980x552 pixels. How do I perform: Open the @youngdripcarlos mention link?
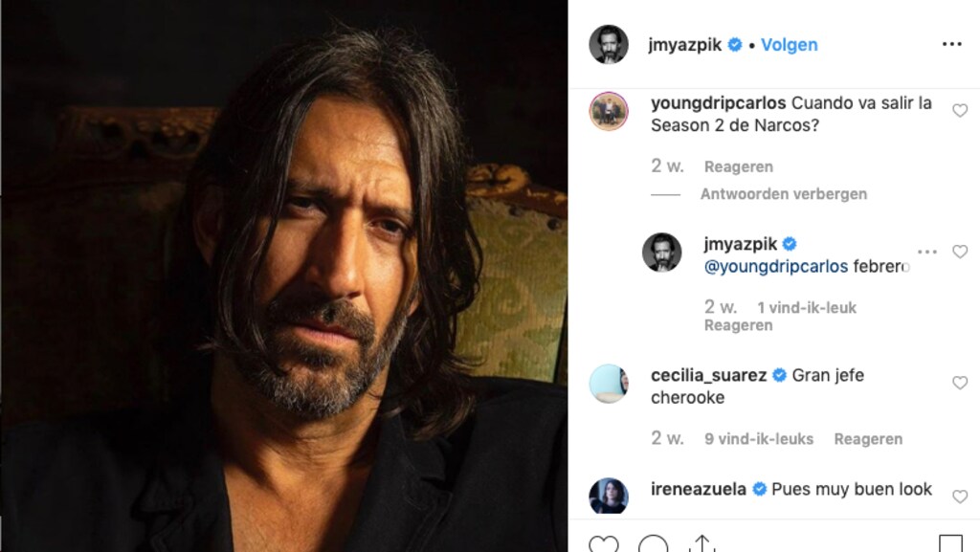775,267
